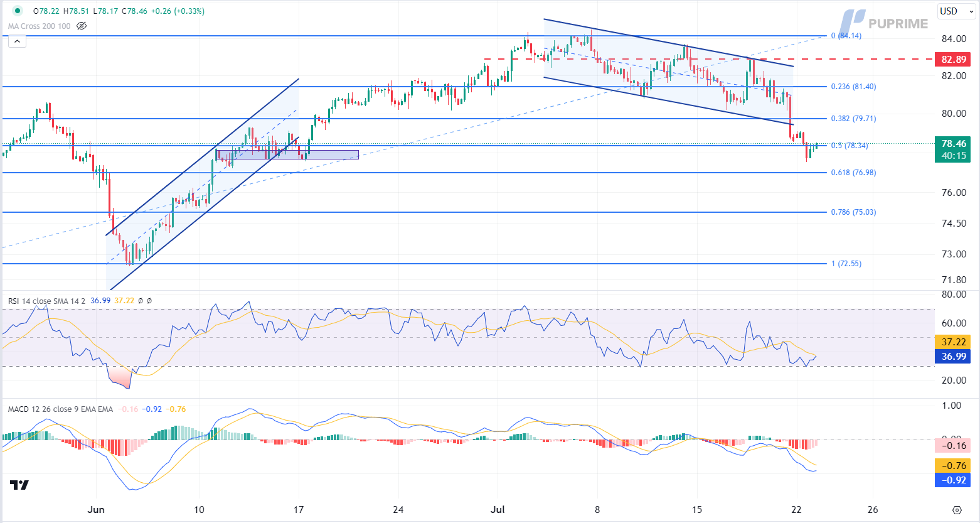Click the TradingView logo
This screenshot has width=980, height=523.
pyautogui.click(x=19, y=485)
